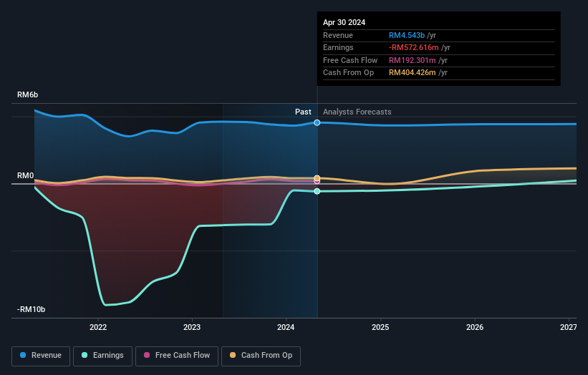Viewport: 588px width, 375px height.
Task: Click the RM4.543b revenue value
Action: point(407,35)
